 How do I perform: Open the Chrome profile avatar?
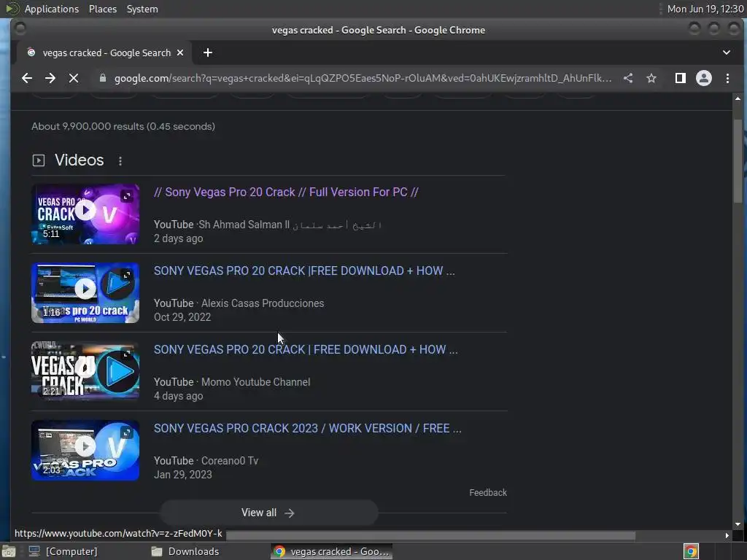coord(704,78)
